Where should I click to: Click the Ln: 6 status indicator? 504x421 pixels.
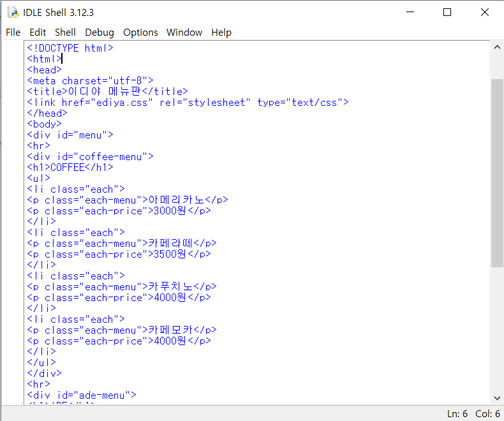tap(457, 413)
